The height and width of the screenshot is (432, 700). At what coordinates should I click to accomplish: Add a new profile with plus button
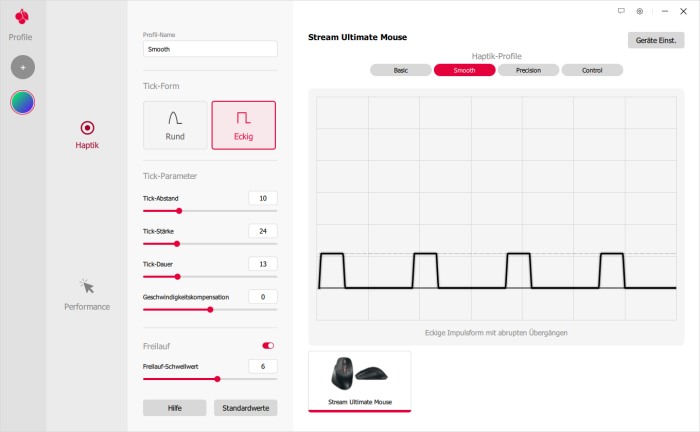(x=22, y=67)
